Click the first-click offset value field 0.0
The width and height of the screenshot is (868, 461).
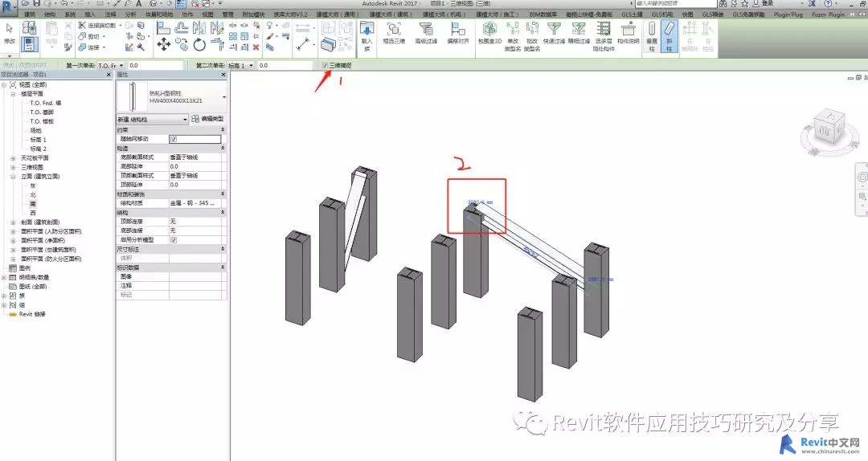[155, 65]
